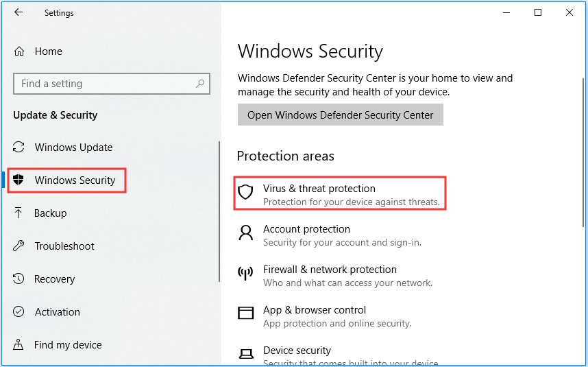588x367 pixels.
Task: Click the back arrow icon
Action: click(19, 12)
